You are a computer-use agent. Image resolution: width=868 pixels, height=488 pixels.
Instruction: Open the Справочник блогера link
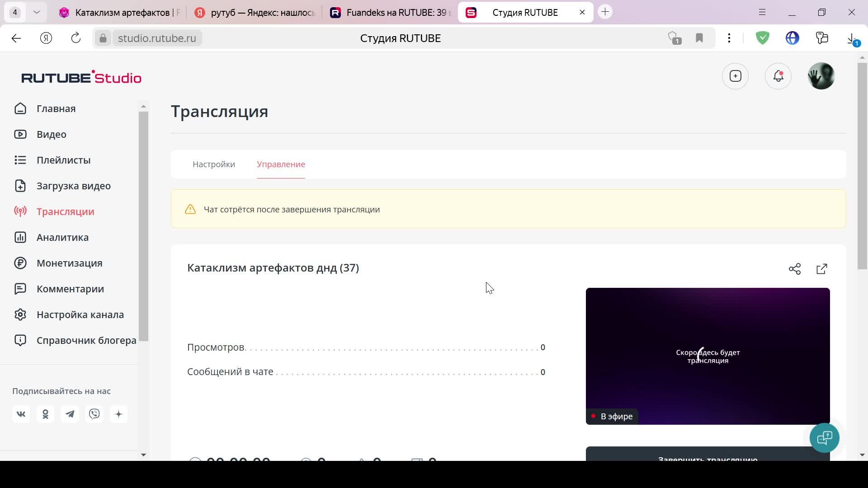coord(86,340)
